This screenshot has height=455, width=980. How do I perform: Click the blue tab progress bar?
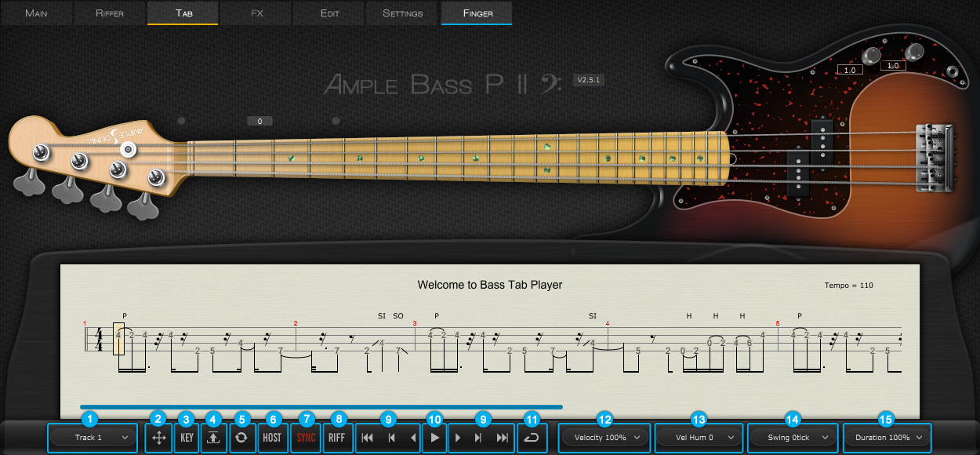click(x=321, y=406)
